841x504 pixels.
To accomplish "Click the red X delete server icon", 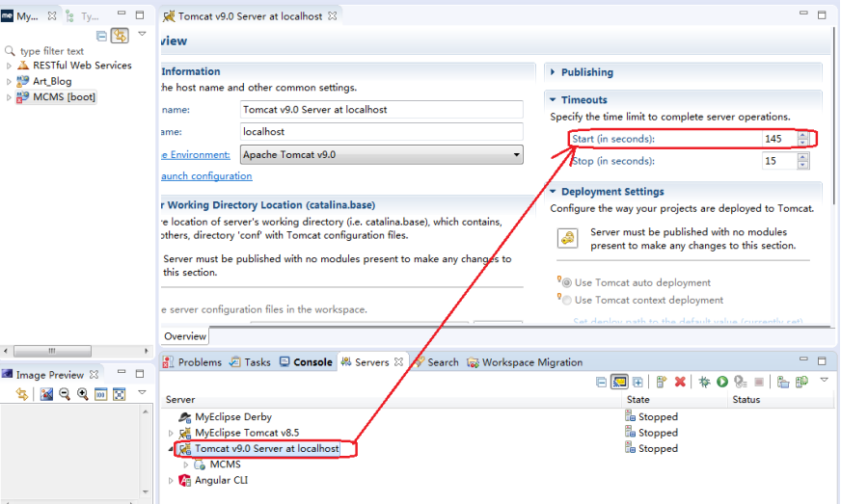I will pos(680,382).
